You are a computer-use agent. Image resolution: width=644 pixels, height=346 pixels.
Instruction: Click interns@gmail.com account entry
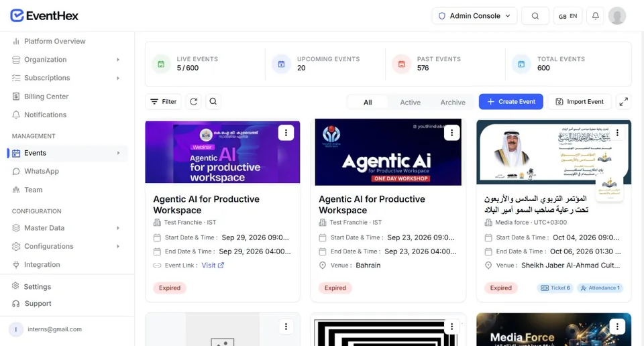point(54,329)
